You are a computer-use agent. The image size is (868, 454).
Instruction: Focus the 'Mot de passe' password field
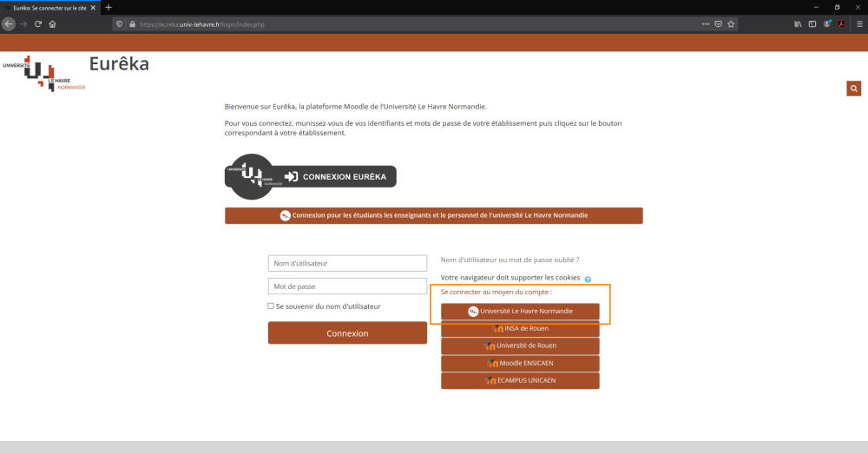(347, 286)
